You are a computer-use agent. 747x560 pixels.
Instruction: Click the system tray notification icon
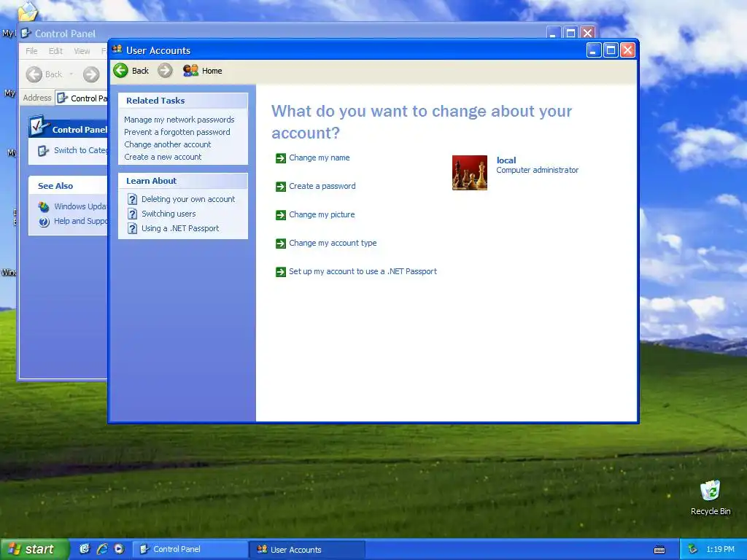click(693, 549)
